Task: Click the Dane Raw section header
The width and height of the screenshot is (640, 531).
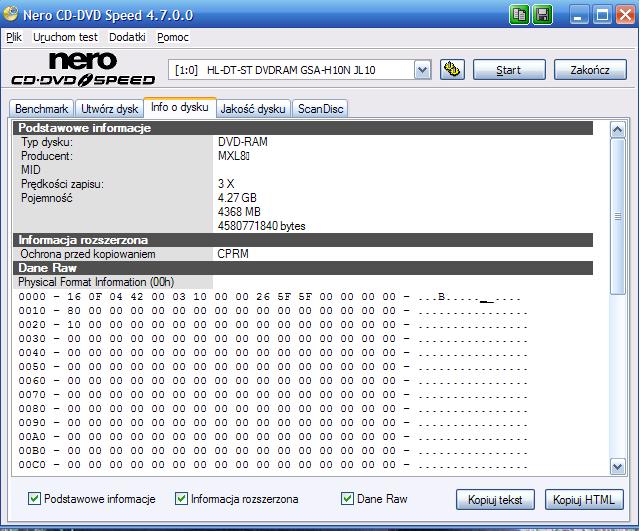Action: tap(303, 268)
